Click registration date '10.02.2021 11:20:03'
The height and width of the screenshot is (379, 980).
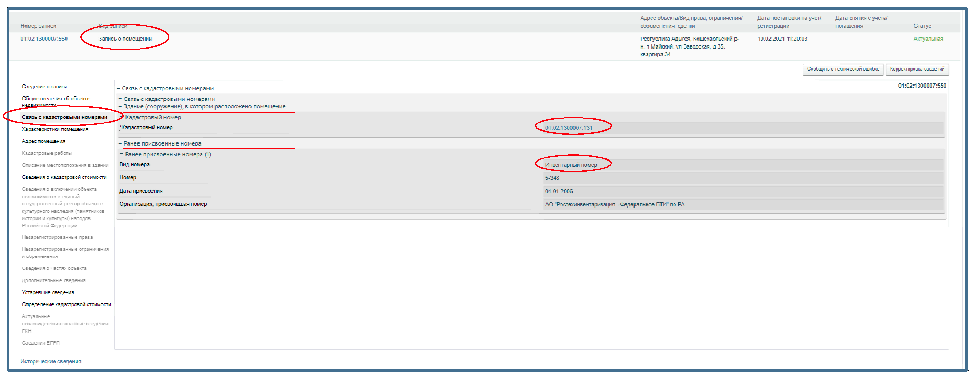pos(782,39)
